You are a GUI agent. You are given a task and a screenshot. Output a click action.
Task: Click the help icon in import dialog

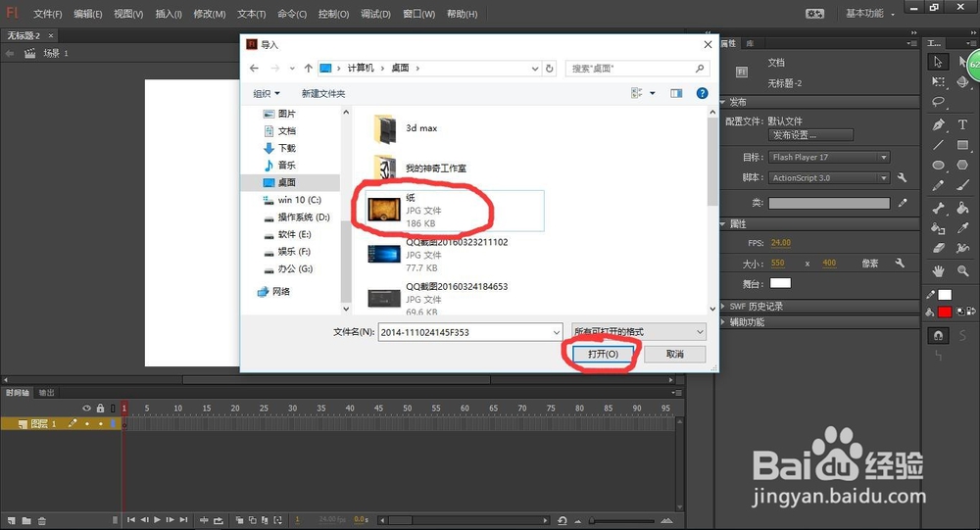tap(702, 93)
